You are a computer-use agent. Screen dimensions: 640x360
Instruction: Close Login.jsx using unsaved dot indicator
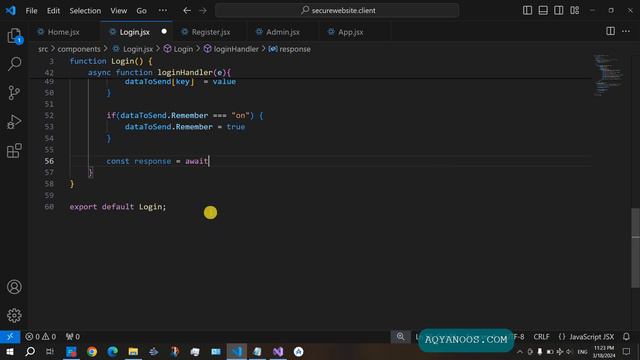[164, 31]
